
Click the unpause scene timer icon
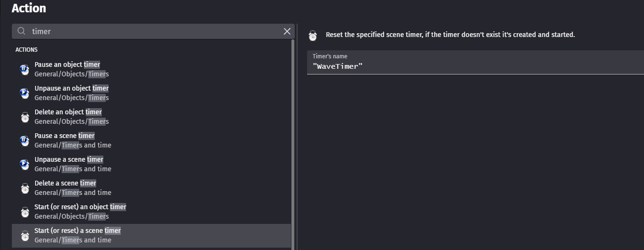[x=25, y=164]
